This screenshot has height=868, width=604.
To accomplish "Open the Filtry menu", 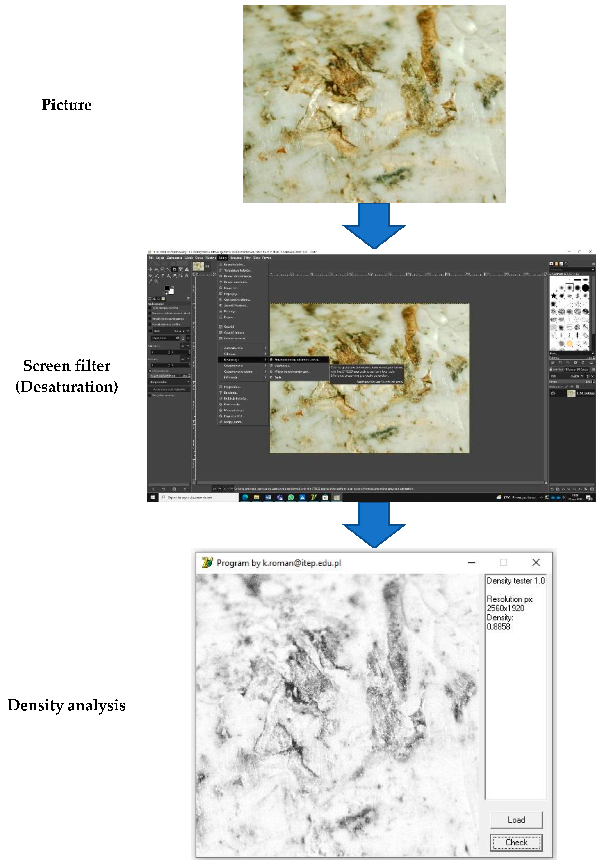I will click(247, 258).
